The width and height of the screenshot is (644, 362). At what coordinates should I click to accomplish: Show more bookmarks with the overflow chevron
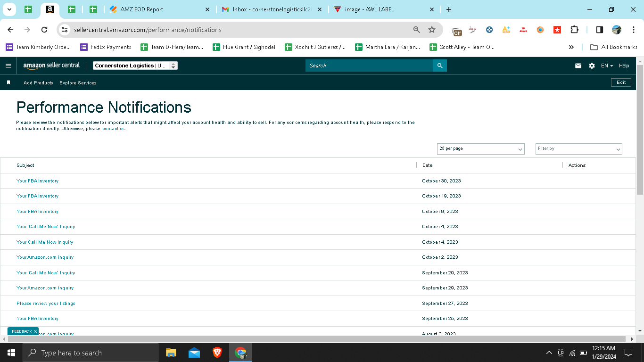point(571,47)
